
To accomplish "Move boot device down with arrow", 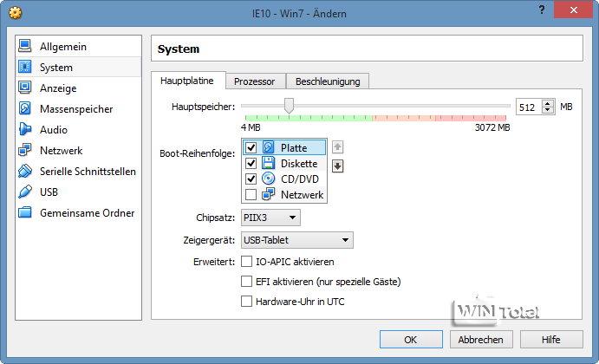I will click(x=338, y=166).
